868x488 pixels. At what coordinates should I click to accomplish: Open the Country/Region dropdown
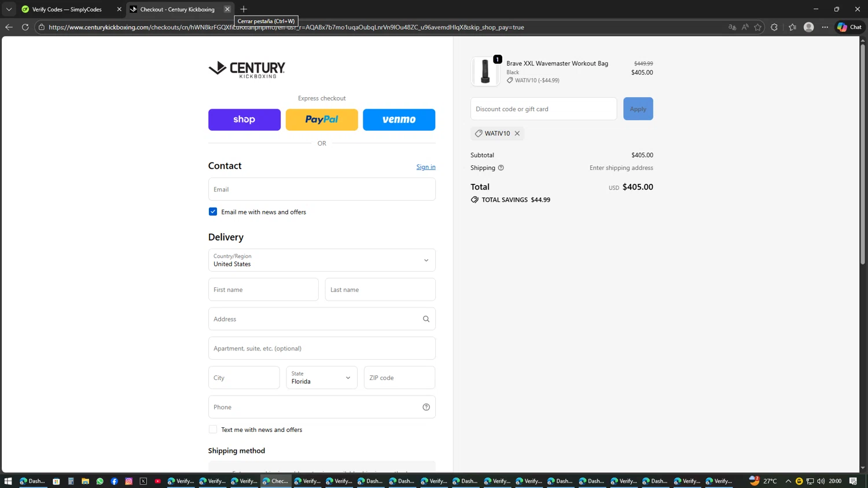[322, 260]
